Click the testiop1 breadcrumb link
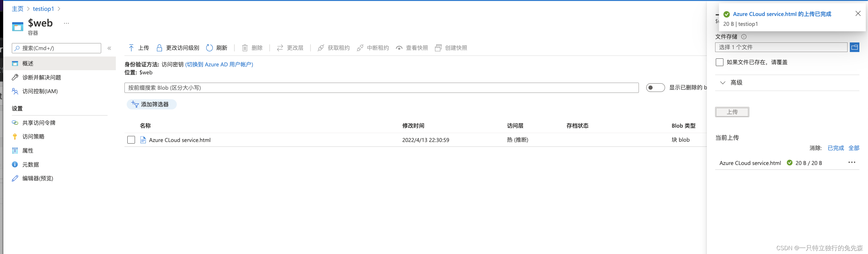The image size is (868, 254). 43,9
